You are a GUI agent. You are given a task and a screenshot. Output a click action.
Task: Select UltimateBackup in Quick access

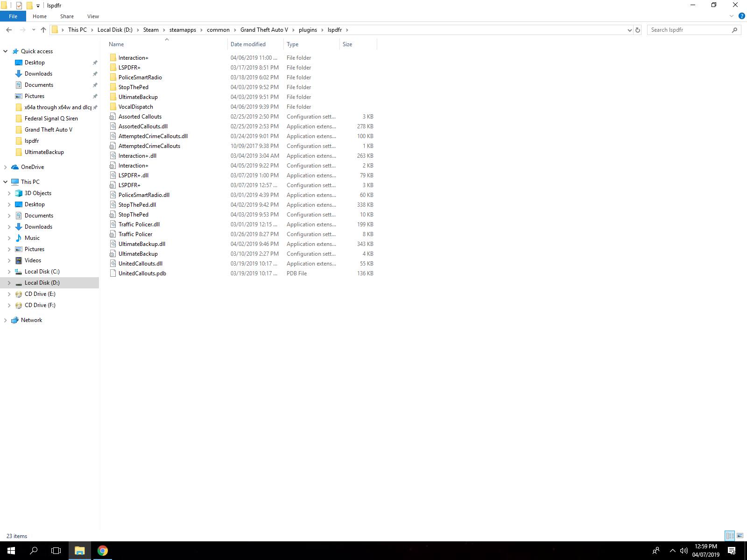click(x=44, y=152)
